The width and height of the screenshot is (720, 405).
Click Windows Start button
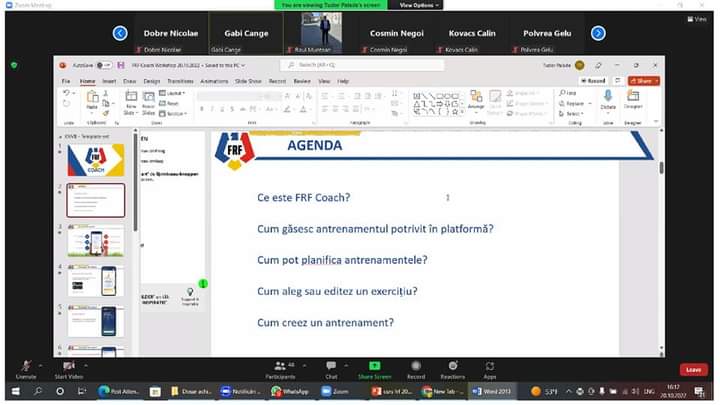pos(15,391)
